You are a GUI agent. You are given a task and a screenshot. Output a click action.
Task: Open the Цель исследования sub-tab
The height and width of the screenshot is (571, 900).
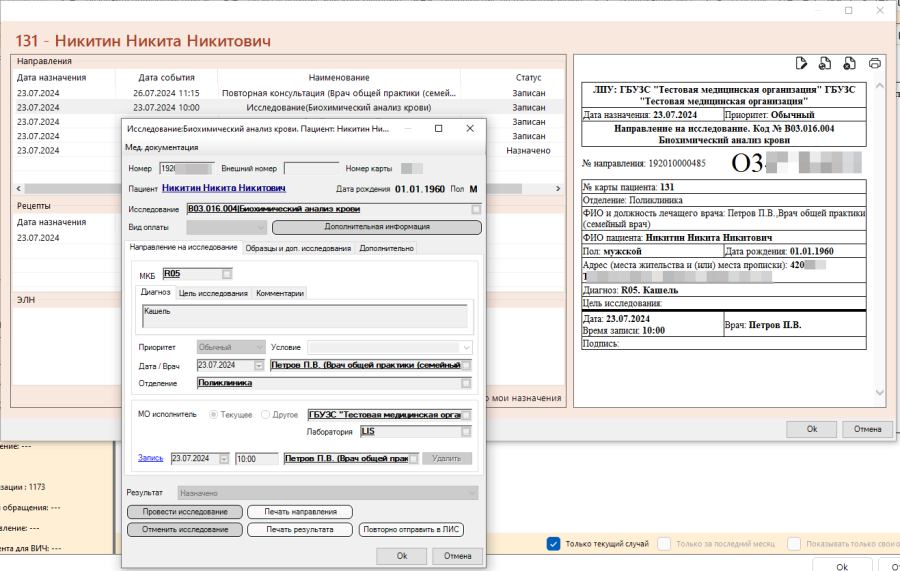tap(213, 293)
